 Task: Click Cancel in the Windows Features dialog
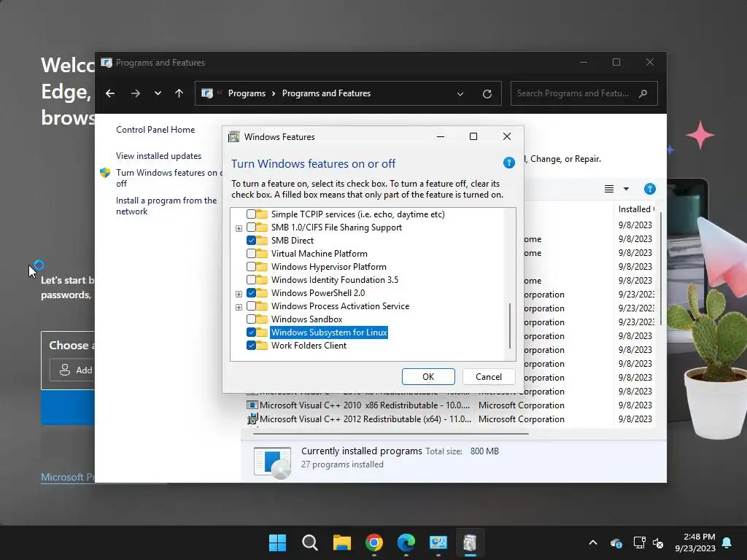488,377
